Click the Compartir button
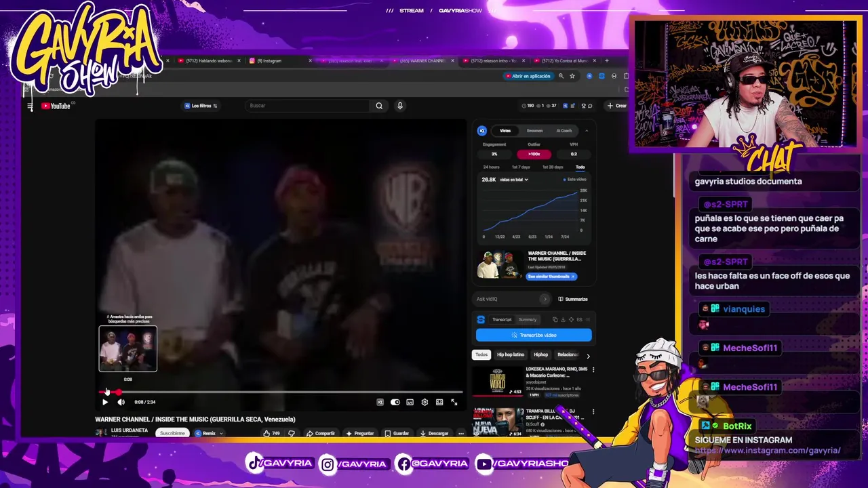 tap(320, 433)
